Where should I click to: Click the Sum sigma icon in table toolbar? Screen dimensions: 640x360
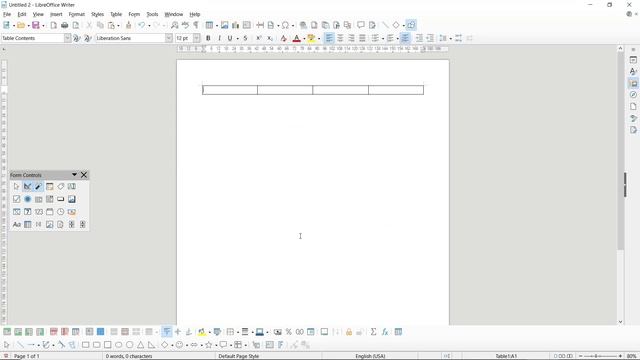pyautogui.click(x=373, y=332)
